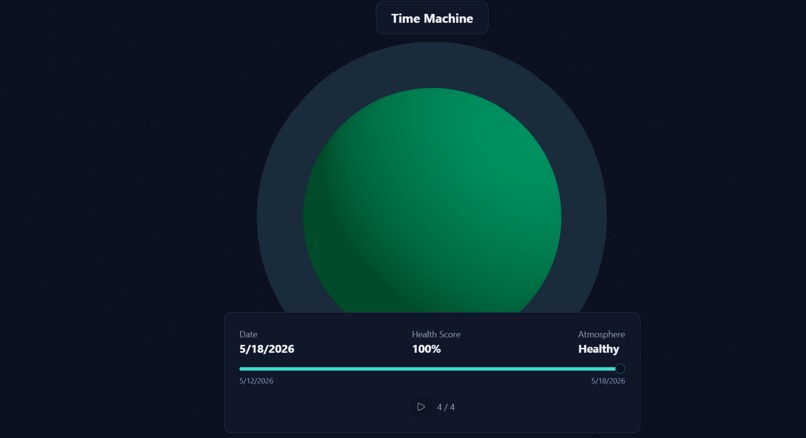806x438 pixels.
Task: Click the 5/12/2026 start date label
Action: tap(256, 381)
